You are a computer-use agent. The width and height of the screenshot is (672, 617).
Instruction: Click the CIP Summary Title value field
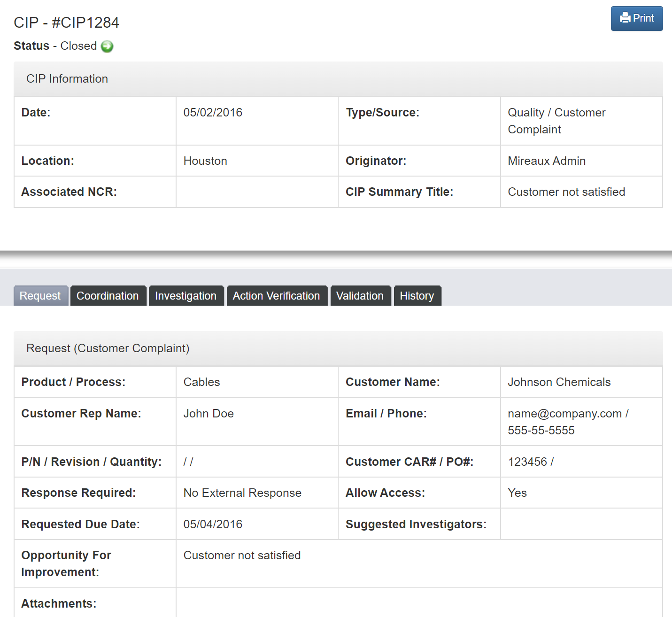point(566,192)
